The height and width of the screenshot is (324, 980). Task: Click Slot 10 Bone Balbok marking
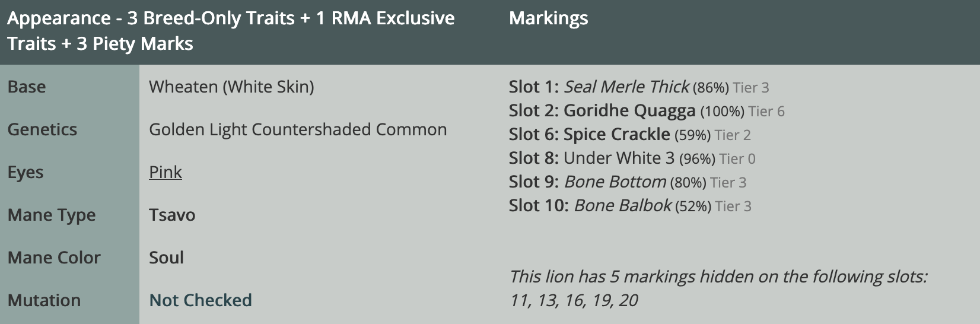pyautogui.click(x=622, y=206)
